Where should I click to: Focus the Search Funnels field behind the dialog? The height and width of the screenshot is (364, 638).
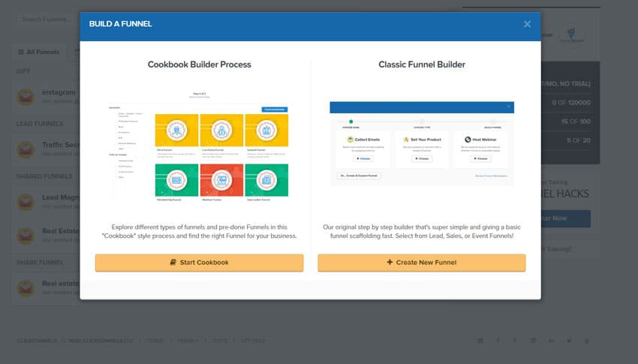(x=47, y=19)
